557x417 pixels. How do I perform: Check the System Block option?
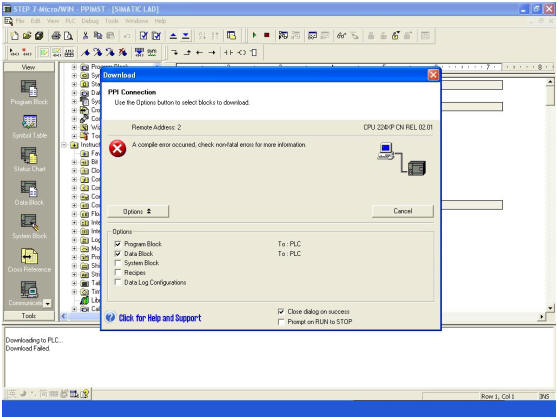coord(118,263)
